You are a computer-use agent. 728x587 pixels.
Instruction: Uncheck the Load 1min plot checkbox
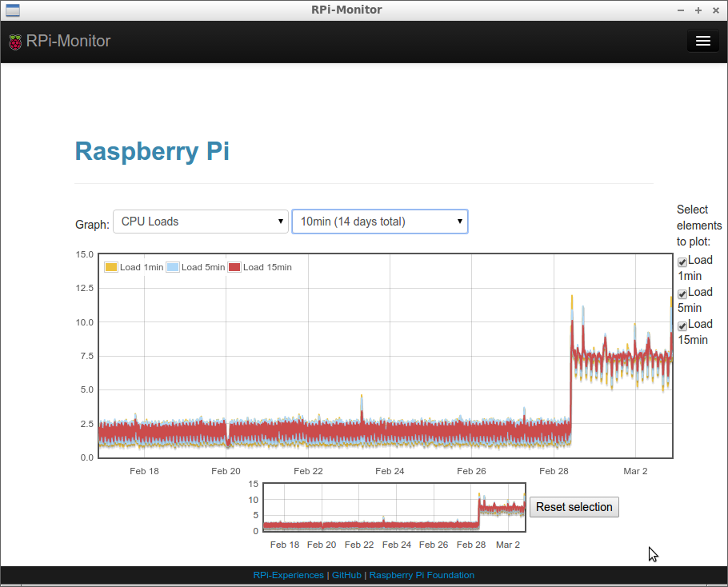682,262
